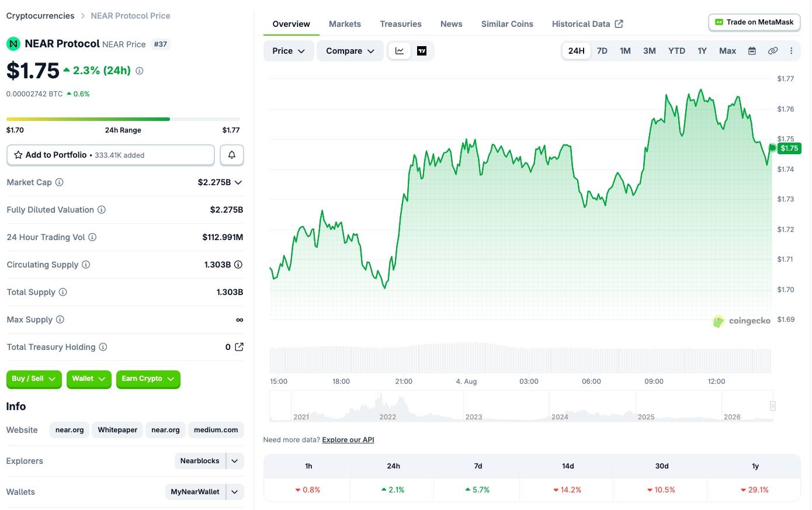The image size is (812, 510).
Task: Click the chart navigator right handle
Action: (773, 406)
